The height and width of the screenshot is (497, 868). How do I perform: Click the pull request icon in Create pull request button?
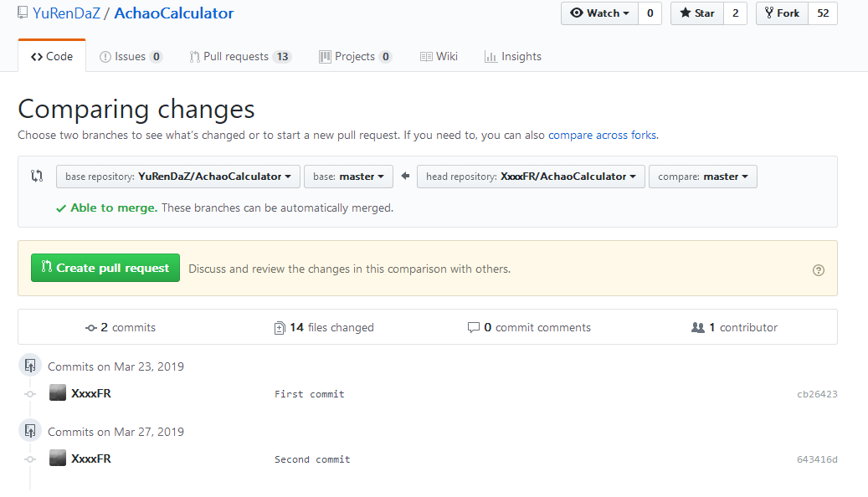(47, 267)
